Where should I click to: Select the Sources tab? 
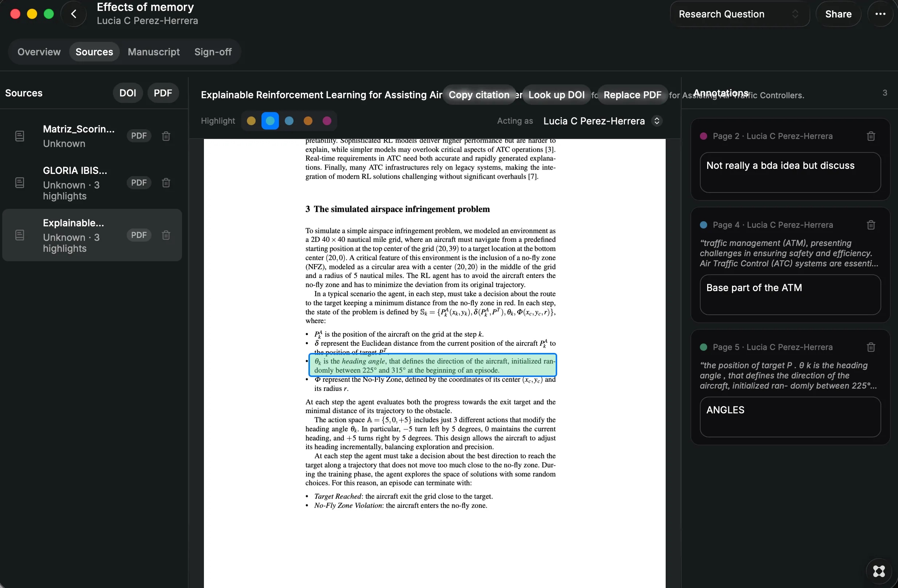94,52
